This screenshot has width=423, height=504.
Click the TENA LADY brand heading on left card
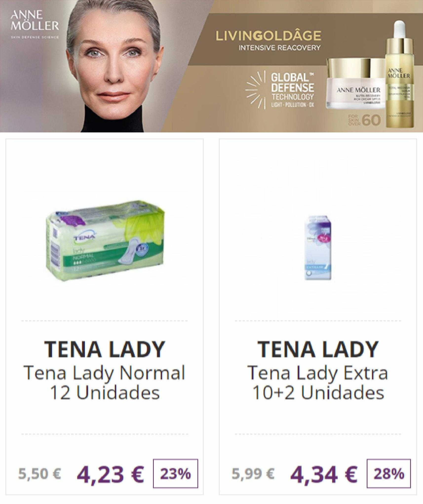pyautogui.click(x=104, y=349)
